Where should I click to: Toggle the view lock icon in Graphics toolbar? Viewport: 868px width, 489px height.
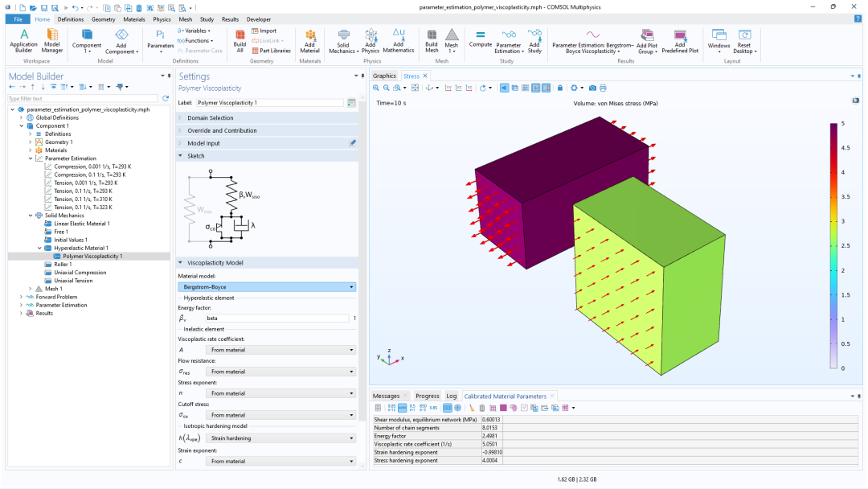[559, 88]
